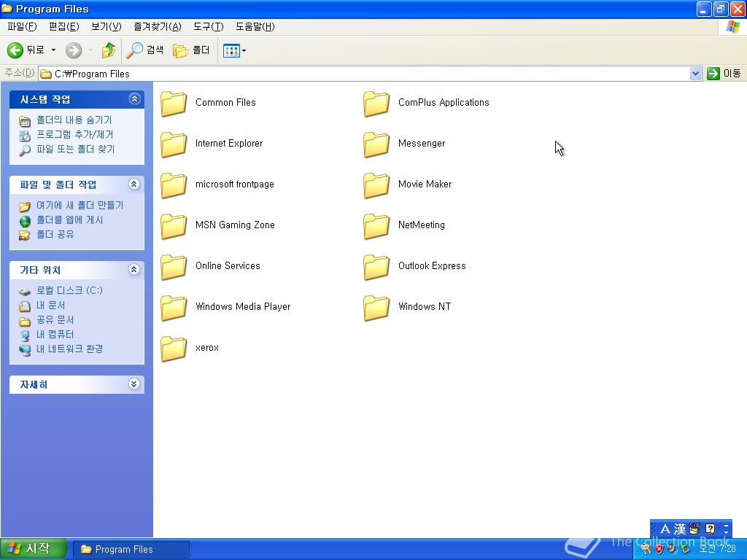Click the 시작 Start button

tap(33, 549)
